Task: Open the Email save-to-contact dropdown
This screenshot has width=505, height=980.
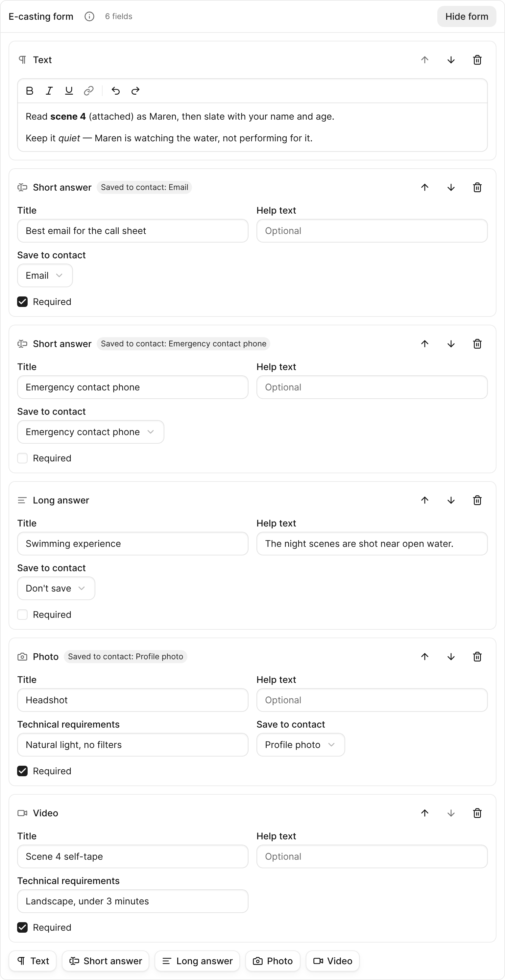Action: pos(45,275)
